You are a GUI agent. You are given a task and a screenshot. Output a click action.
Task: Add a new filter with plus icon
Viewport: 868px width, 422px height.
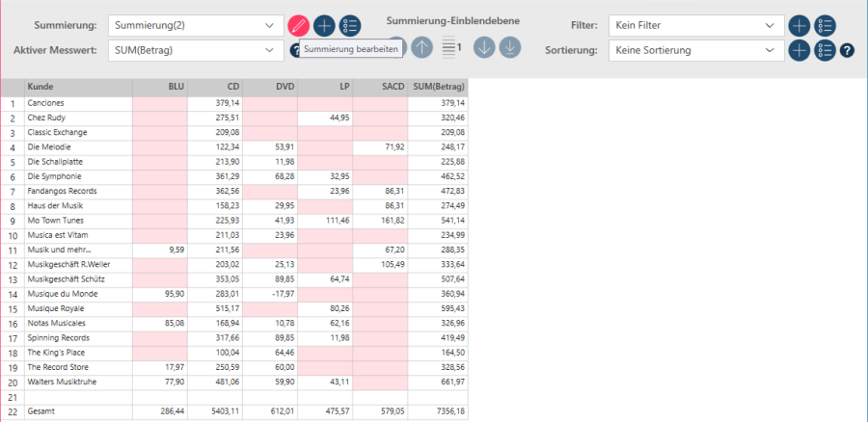tap(799, 26)
